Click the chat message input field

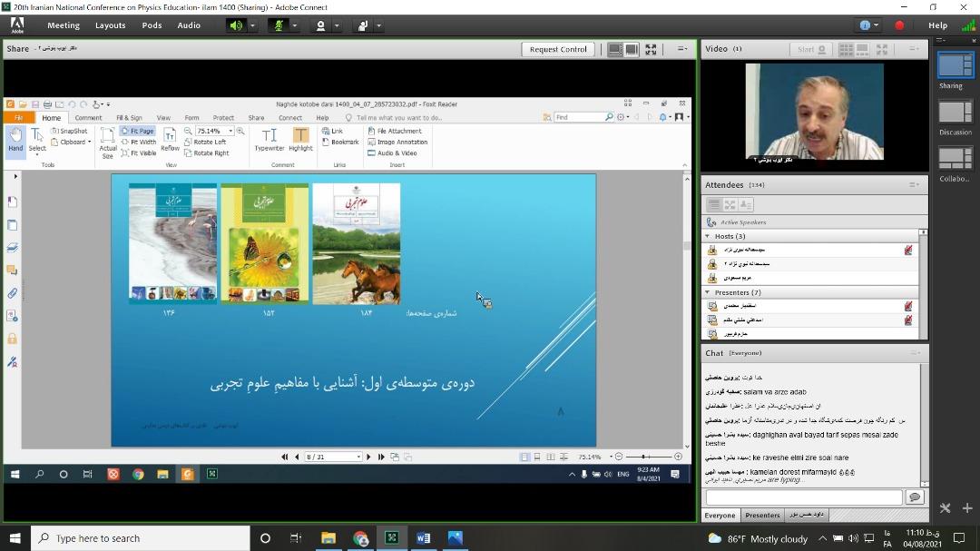coord(804,497)
